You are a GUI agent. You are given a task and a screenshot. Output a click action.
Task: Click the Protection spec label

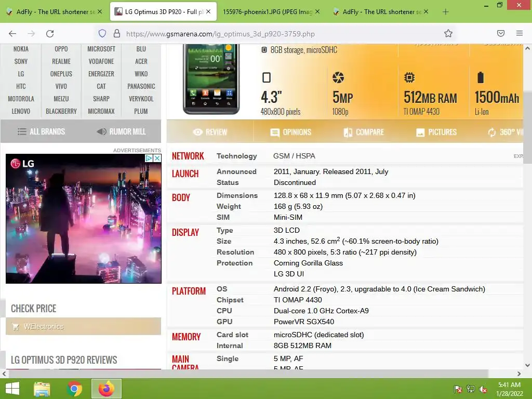(234, 263)
